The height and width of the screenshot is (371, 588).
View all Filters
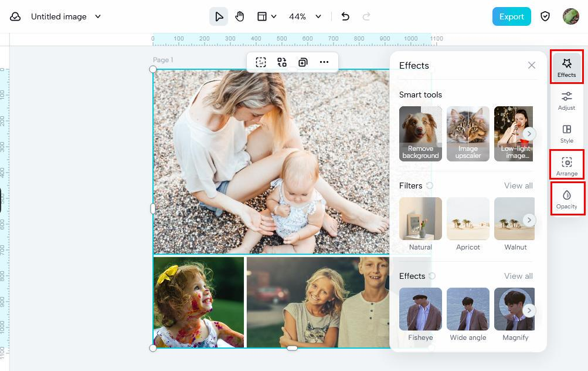tap(518, 185)
